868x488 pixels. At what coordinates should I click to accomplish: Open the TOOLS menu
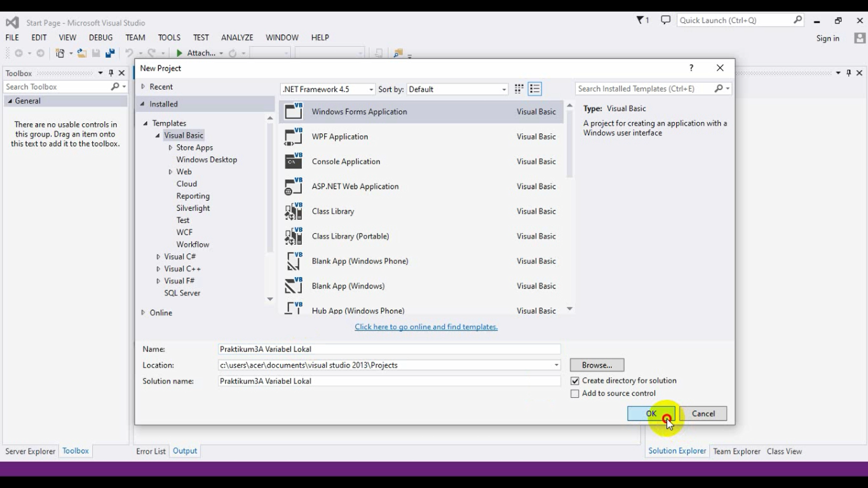169,37
